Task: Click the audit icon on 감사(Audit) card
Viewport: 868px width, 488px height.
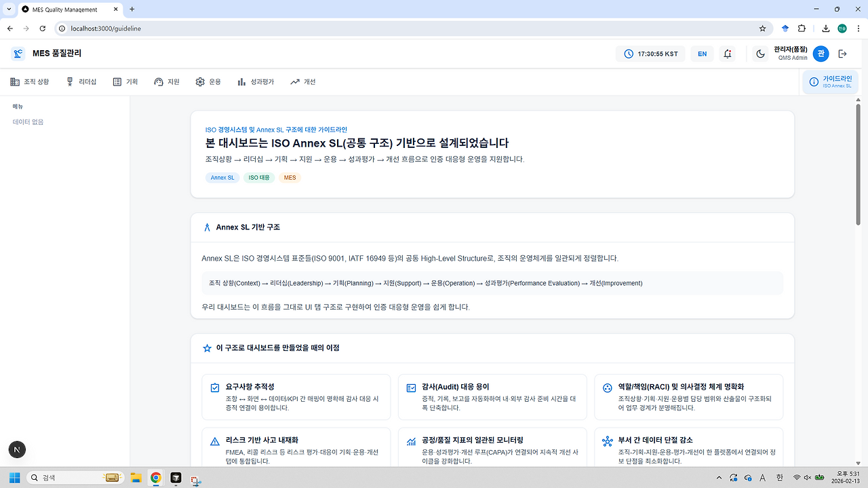Action: [411, 388]
